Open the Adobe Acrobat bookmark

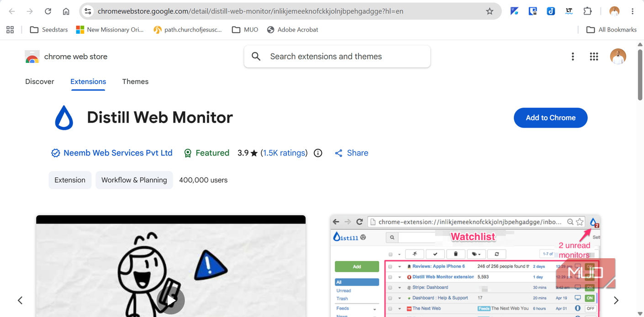292,30
